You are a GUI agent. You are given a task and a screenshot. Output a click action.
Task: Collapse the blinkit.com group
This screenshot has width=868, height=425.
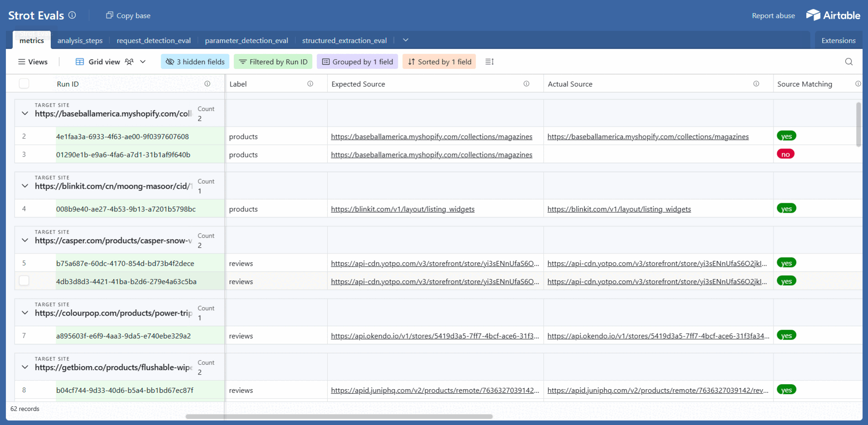pos(25,186)
